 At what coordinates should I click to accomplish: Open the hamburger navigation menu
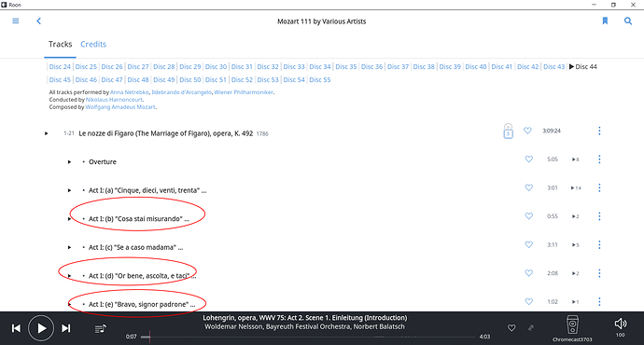[16, 21]
